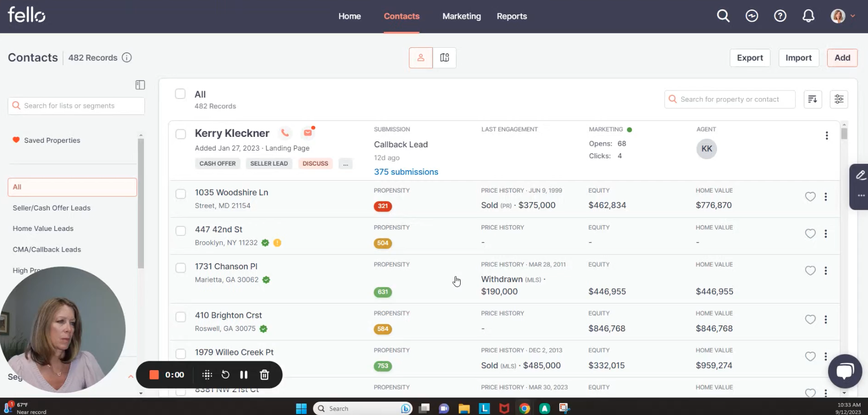Open the Marketing tab
Screen dimensions: 868x415
pyautogui.click(x=462, y=16)
